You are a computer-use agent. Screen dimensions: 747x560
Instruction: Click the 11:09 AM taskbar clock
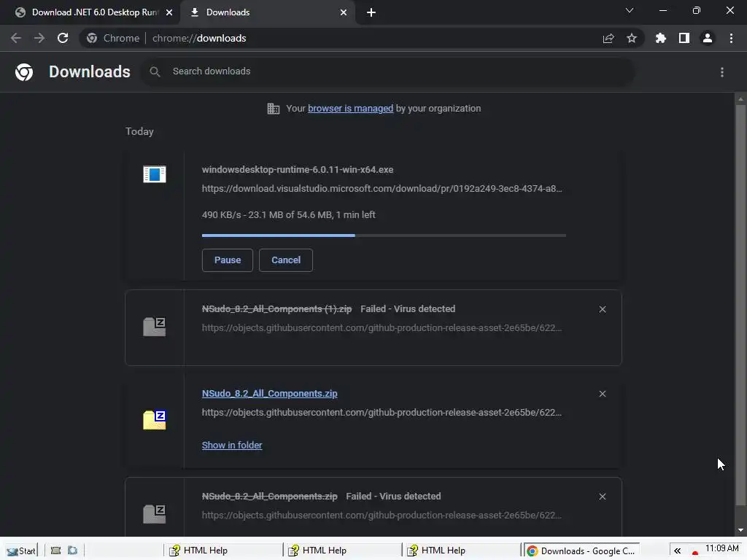click(721, 548)
